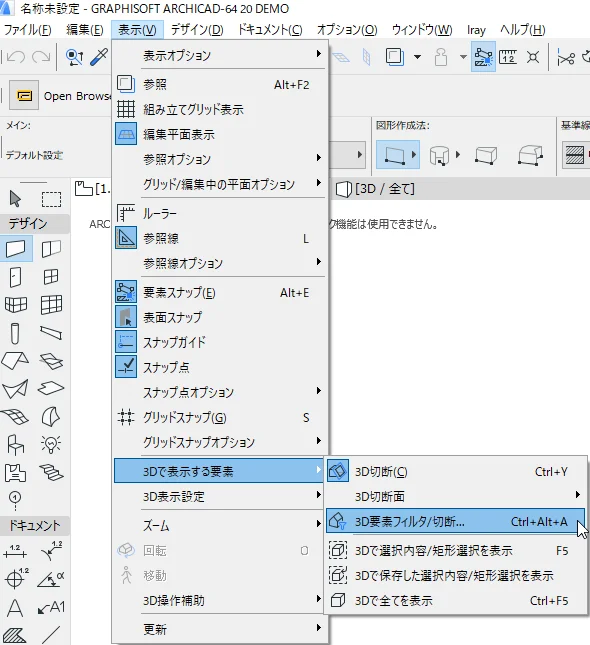590x645 pixels.
Task: Open the オプション menu
Action: (347, 30)
